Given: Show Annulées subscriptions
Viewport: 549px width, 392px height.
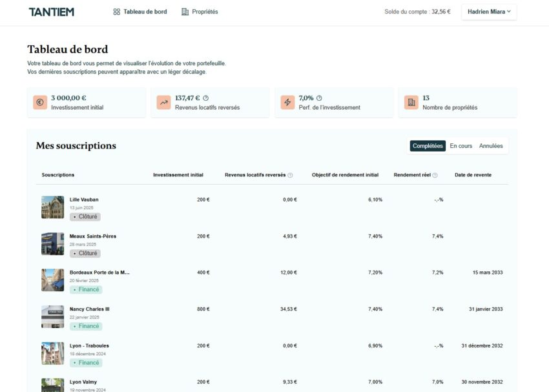Looking at the screenshot, I should 491,146.
